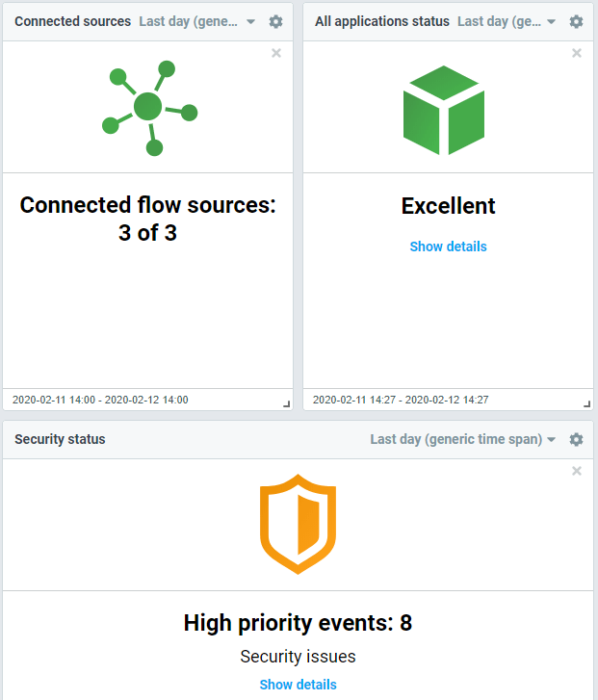
Task: Dismiss the Security status widget content
Action: [577, 471]
